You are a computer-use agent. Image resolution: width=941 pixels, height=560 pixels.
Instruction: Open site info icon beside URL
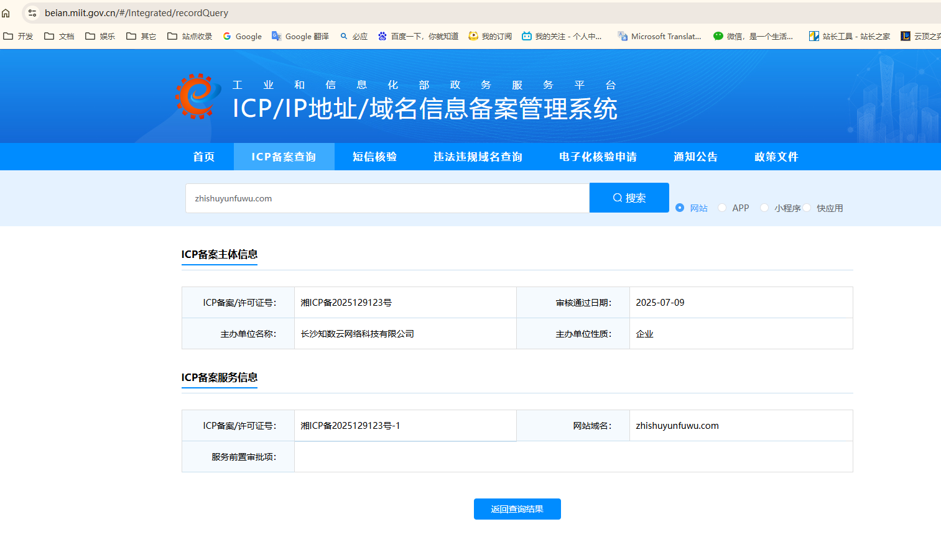coord(32,13)
